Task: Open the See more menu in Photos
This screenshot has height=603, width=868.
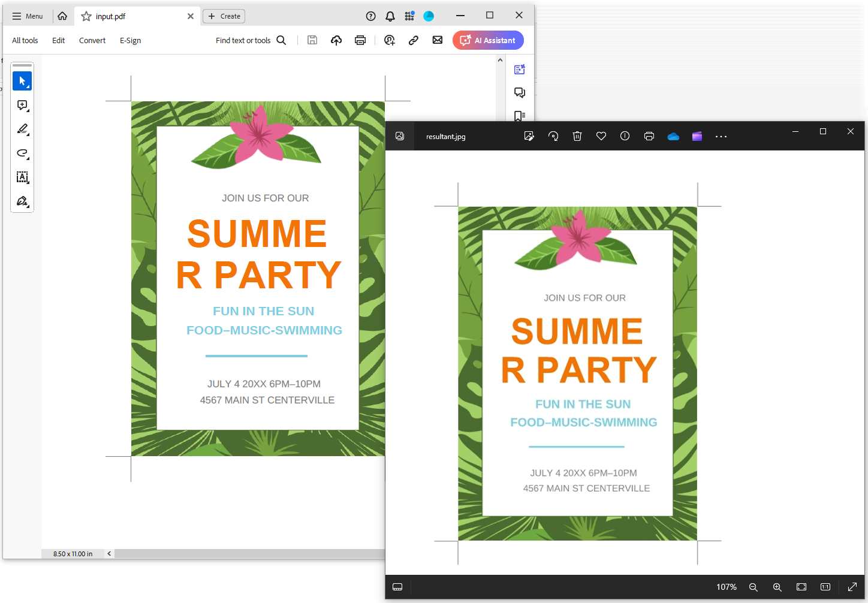Action: coord(721,136)
